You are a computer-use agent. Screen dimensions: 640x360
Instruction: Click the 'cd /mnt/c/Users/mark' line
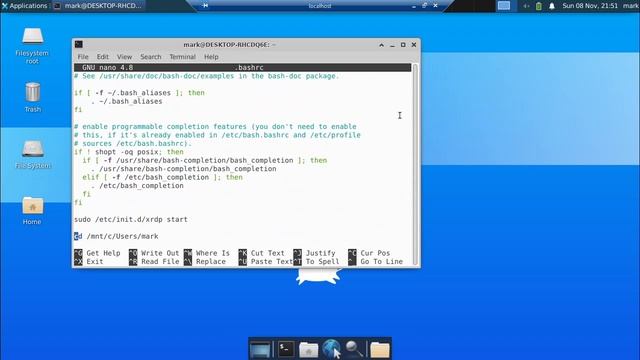tap(116, 236)
